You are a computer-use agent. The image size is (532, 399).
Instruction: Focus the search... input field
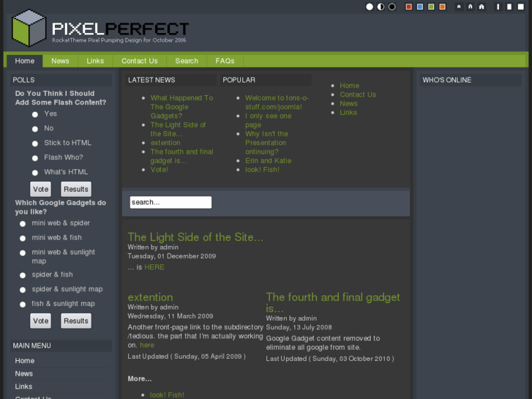171,202
